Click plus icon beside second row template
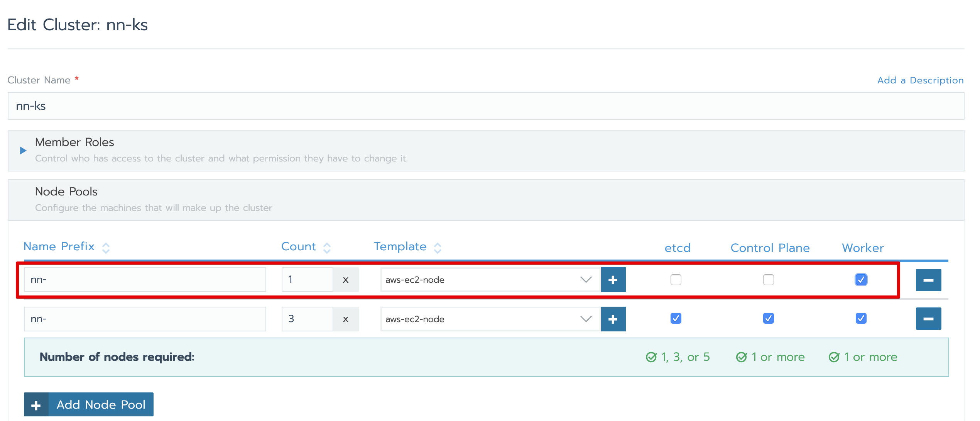Image resolution: width=980 pixels, height=421 pixels. (613, 319)
